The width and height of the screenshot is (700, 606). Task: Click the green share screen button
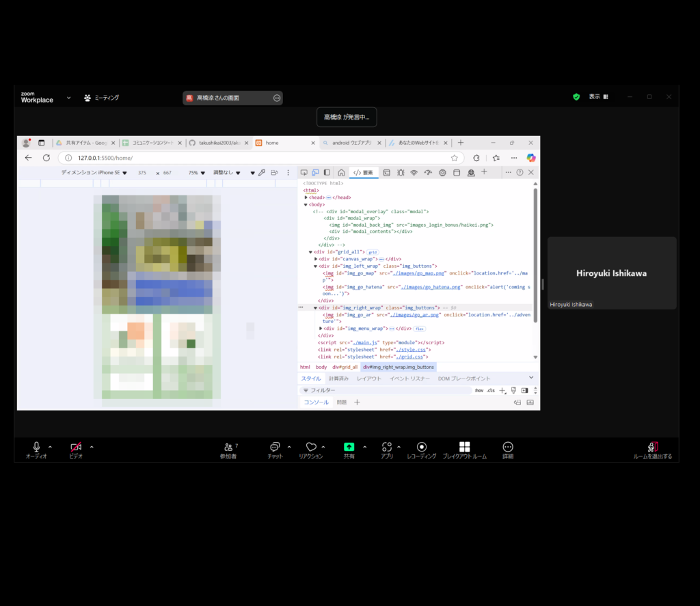(x=349, y=447)
